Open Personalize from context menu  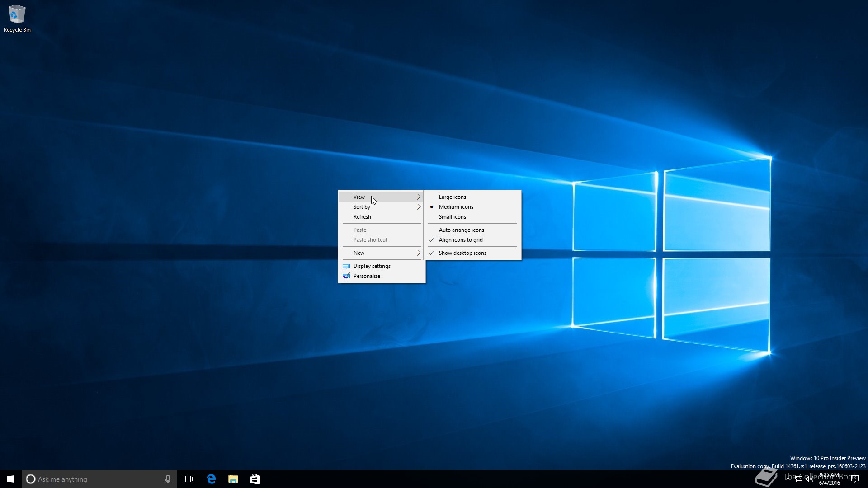[x=366, y=275]
